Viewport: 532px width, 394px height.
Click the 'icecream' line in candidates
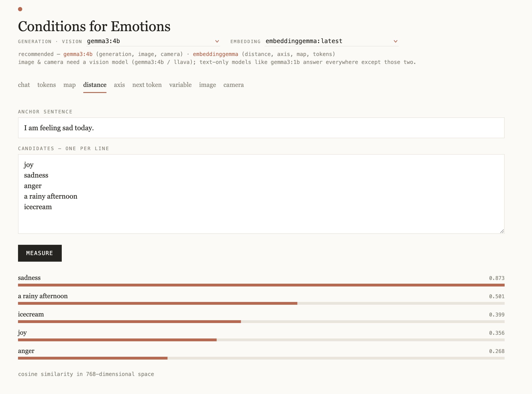(x=38, y=207)
